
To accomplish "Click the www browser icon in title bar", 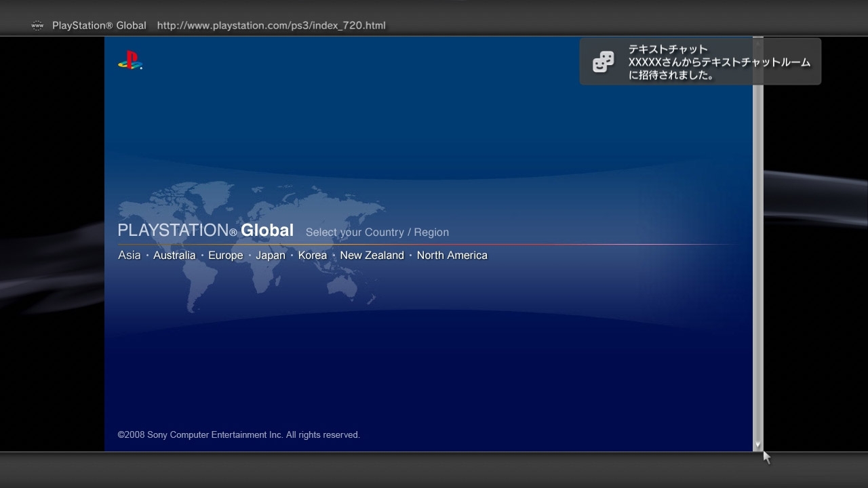I will point(37,26).
